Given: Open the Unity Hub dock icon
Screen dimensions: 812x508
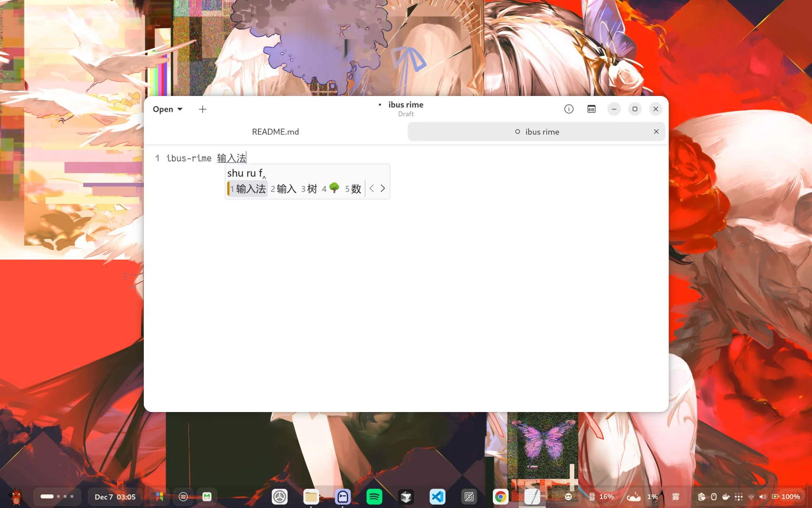Looking at the screenshot, I should coord(406,497).
